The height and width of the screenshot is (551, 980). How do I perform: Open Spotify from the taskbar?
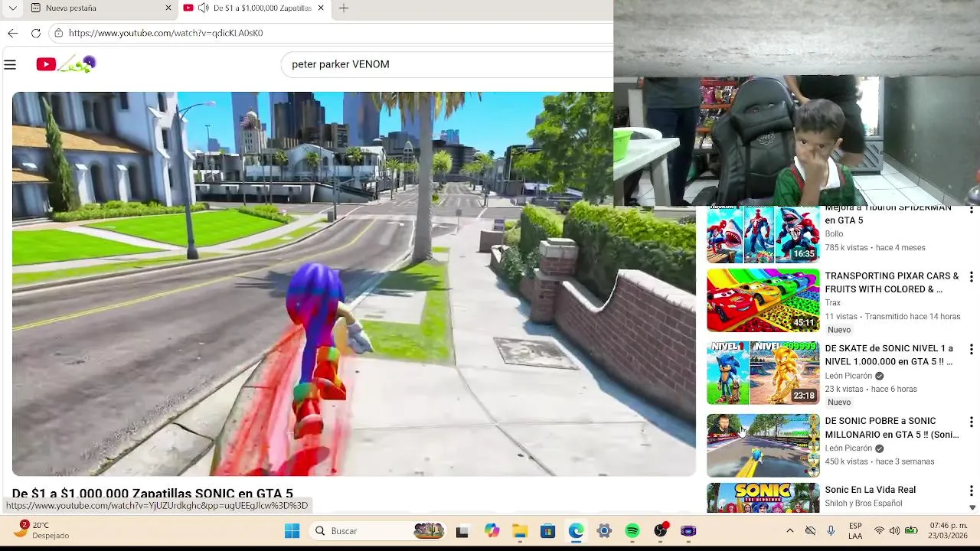[632, 531]
